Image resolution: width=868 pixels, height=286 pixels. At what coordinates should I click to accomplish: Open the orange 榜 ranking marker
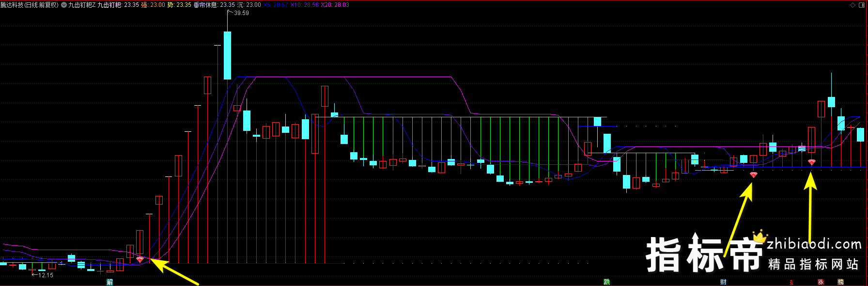point(840,282)
